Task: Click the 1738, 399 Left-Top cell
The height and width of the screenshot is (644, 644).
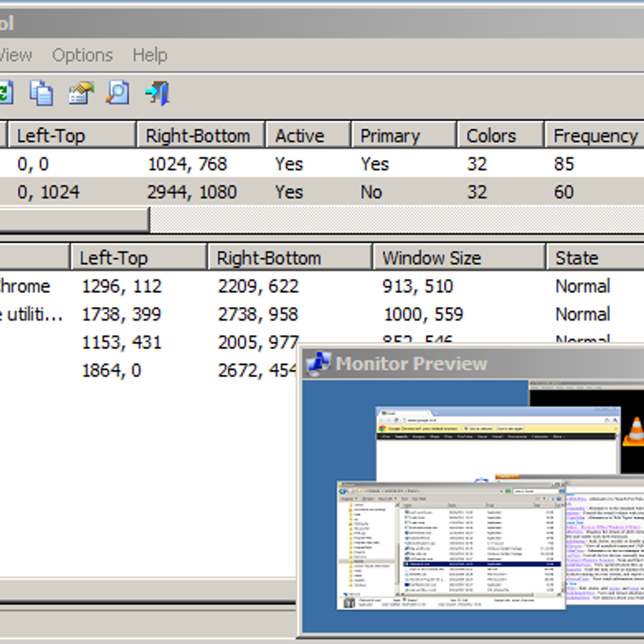Action: (121, 314)
